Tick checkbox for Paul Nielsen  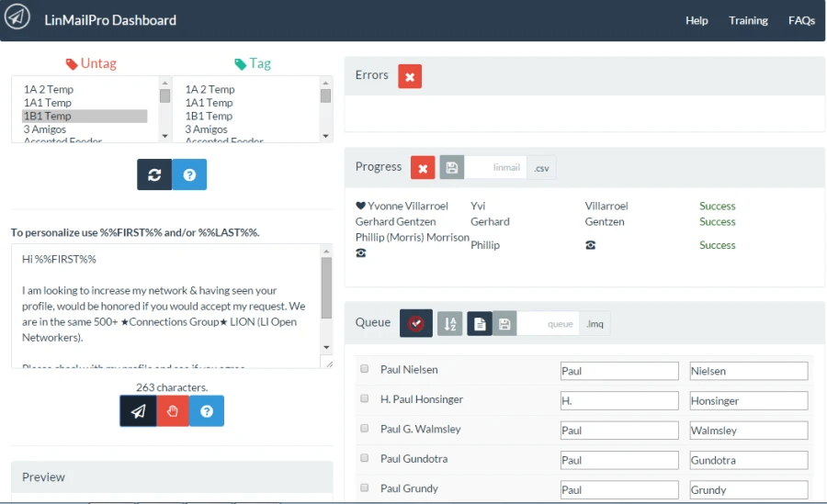tap(365, 369)
